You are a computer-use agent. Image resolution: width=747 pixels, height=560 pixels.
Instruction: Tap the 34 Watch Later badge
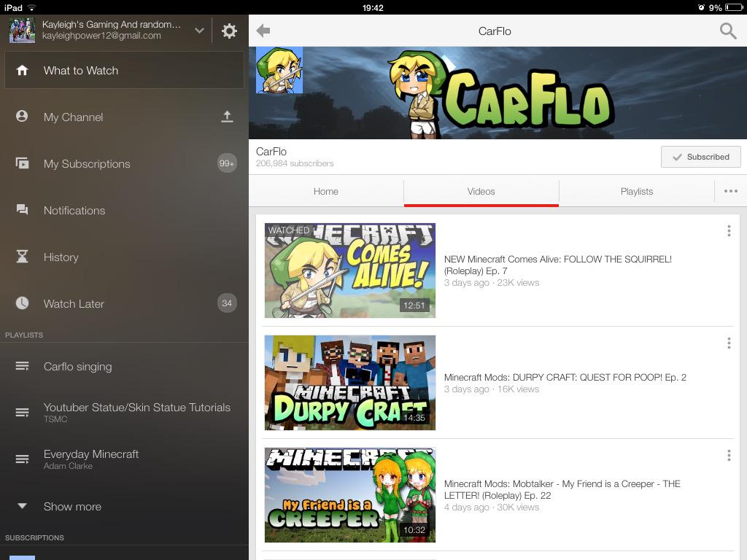pyautogui.click(x=227, y=303)
